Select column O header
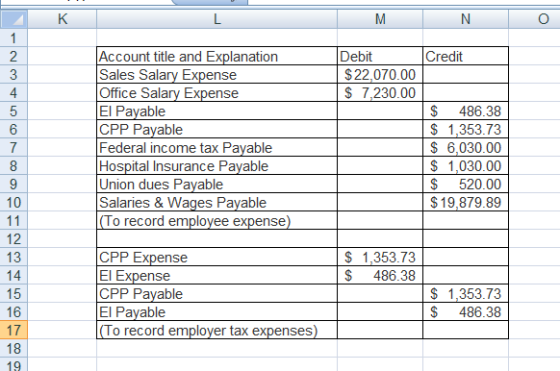 (534, 19)
